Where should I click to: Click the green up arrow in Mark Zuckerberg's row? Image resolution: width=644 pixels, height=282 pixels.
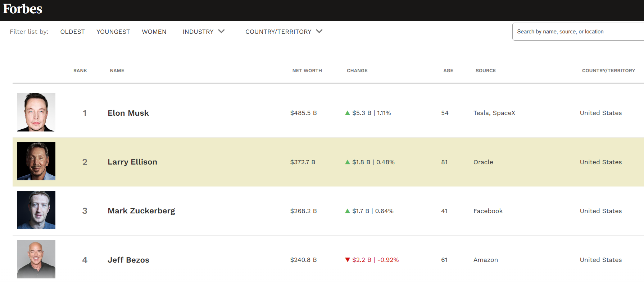(x=348, y=211)
